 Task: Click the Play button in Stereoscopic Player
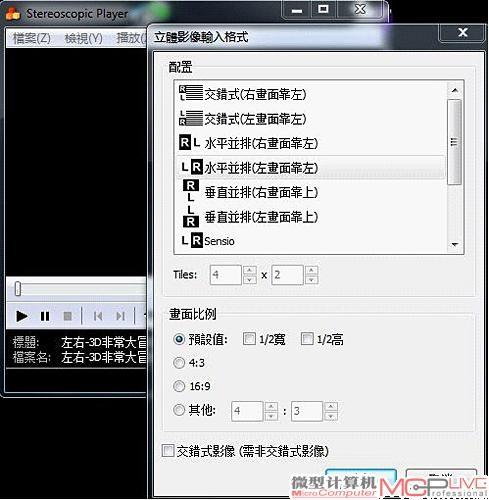22,316
